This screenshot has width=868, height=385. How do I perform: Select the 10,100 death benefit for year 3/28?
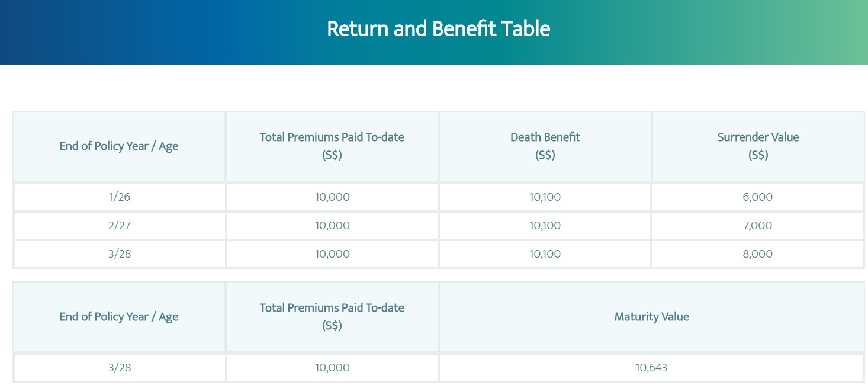tap(545, 254)
